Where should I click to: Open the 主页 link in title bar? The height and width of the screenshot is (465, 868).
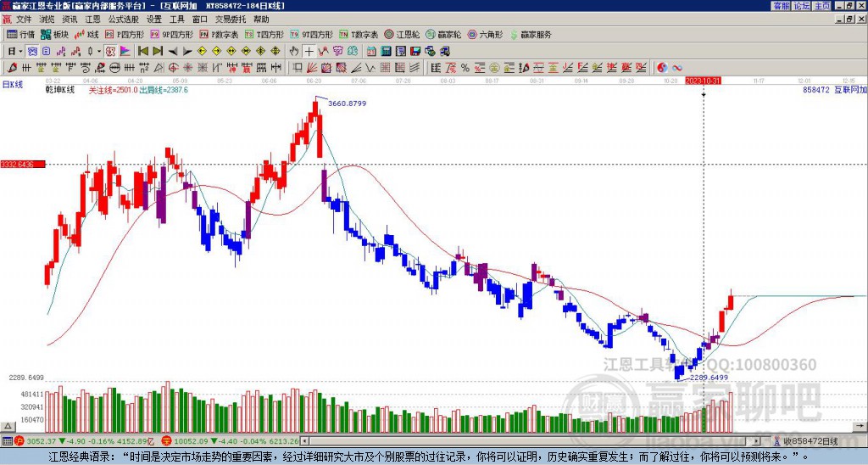pyautogui.click(x=822, y=6)
